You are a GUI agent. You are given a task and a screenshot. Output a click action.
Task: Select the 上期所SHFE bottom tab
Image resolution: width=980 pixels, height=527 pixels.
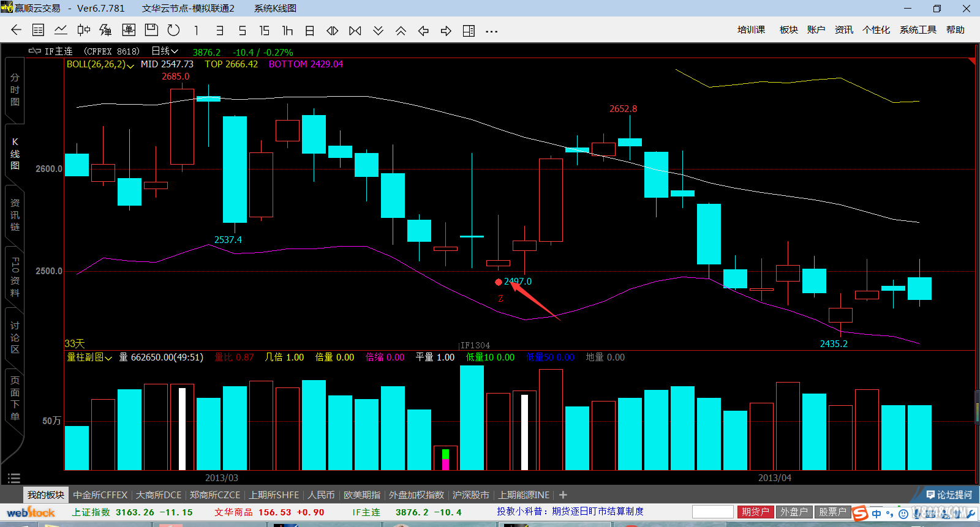[x=274, y=495]
